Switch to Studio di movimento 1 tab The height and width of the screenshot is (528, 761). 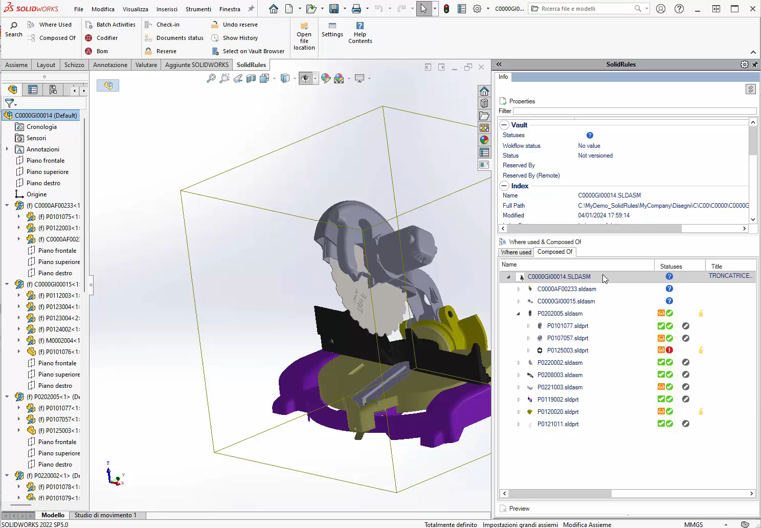(x=105, y=515)
